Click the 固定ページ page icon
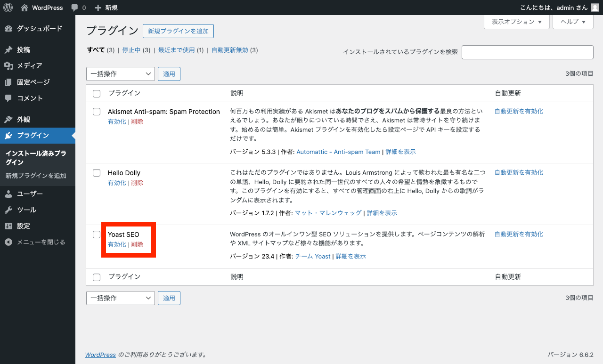Screen dimensions: 603x364 pyautogui.click(x=8, y=82)
